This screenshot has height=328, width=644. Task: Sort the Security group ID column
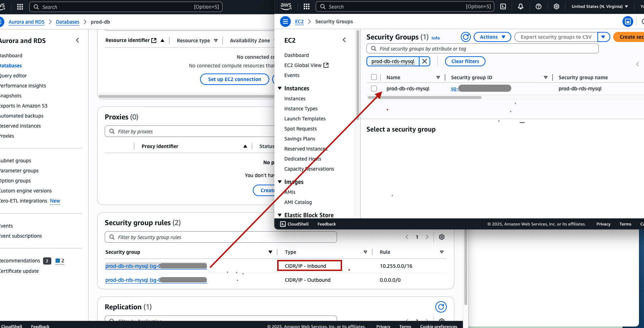coord(546,77)
